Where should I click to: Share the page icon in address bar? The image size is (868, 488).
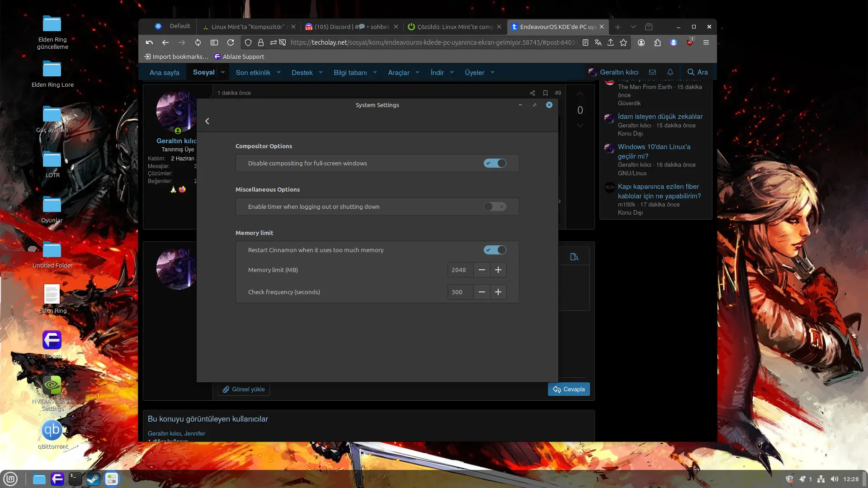tap(611, 42)
